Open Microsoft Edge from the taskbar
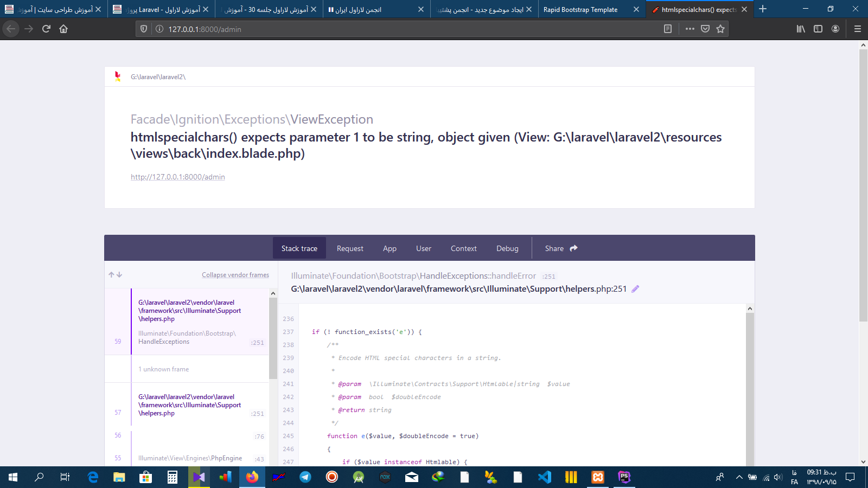The height and width of the screenshot is (488, 868). (x=93, y=477)
